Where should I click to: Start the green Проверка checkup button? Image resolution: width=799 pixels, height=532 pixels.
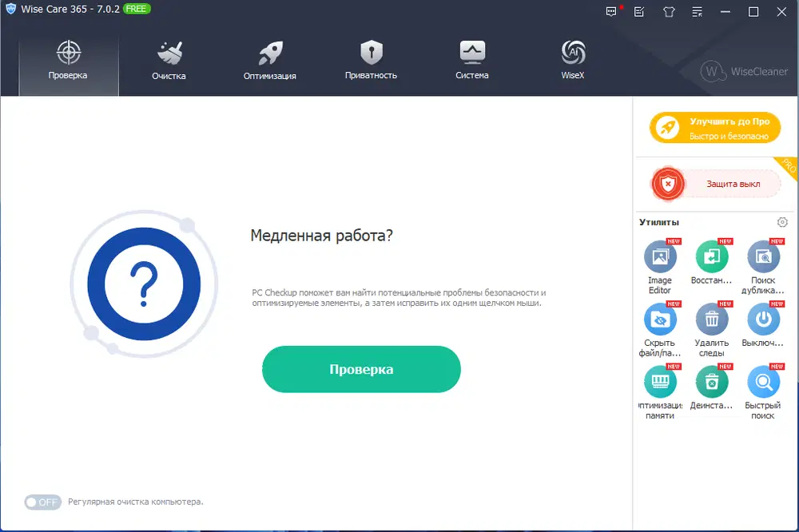pos(361,369)
